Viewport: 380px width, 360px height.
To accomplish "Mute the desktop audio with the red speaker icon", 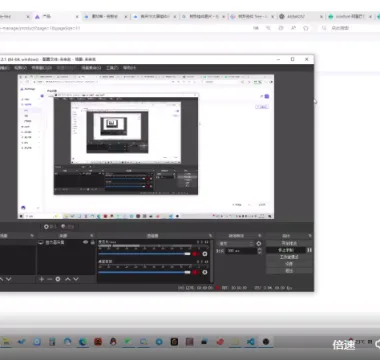I will pyautogui.click(x=195, y=254).
